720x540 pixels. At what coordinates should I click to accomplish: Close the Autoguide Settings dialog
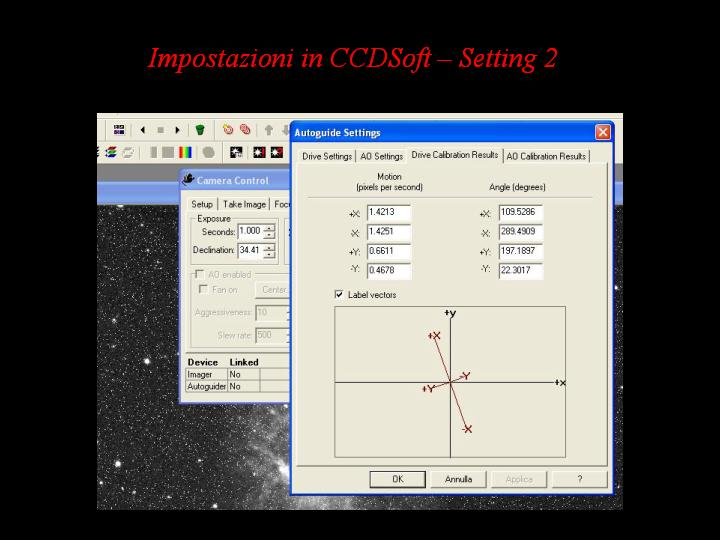tap(602, 132)
